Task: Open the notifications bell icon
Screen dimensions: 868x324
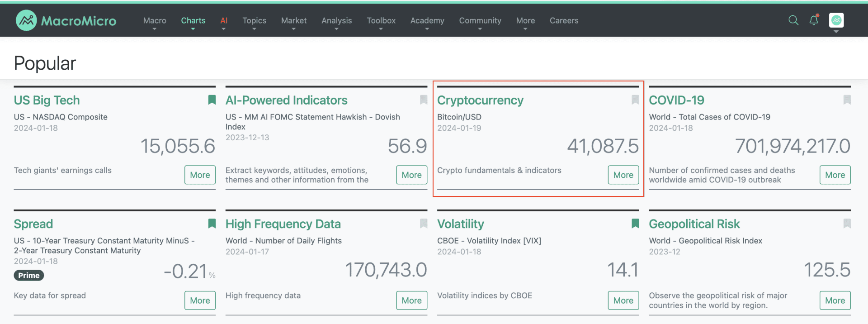Action: point(814,20)
